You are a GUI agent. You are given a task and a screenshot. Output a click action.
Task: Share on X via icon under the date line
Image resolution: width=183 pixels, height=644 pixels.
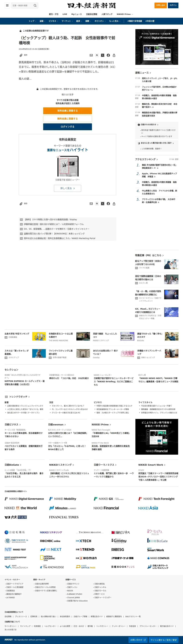coord(103,55)
